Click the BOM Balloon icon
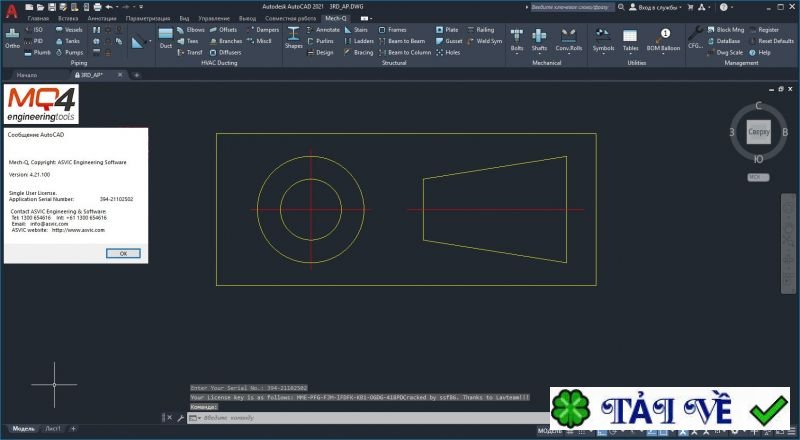Viewport: 800px width, 440px height. (665, 38)
